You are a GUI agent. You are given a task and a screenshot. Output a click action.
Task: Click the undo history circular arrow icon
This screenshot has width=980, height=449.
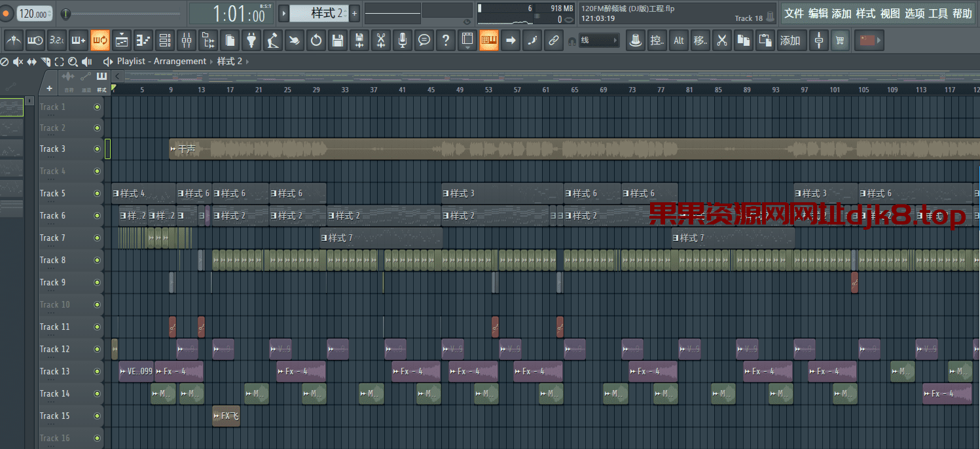[316, 41]
